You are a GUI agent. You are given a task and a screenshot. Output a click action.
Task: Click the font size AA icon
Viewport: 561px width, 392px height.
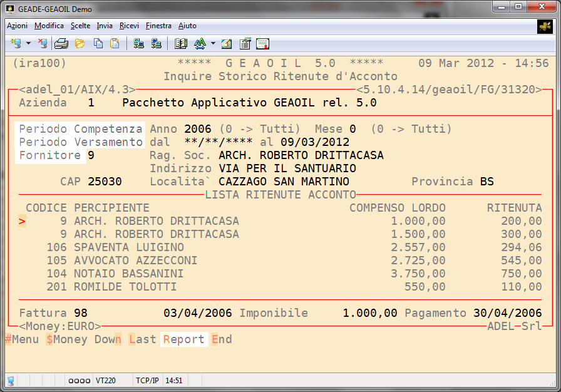tap(200, 43)
